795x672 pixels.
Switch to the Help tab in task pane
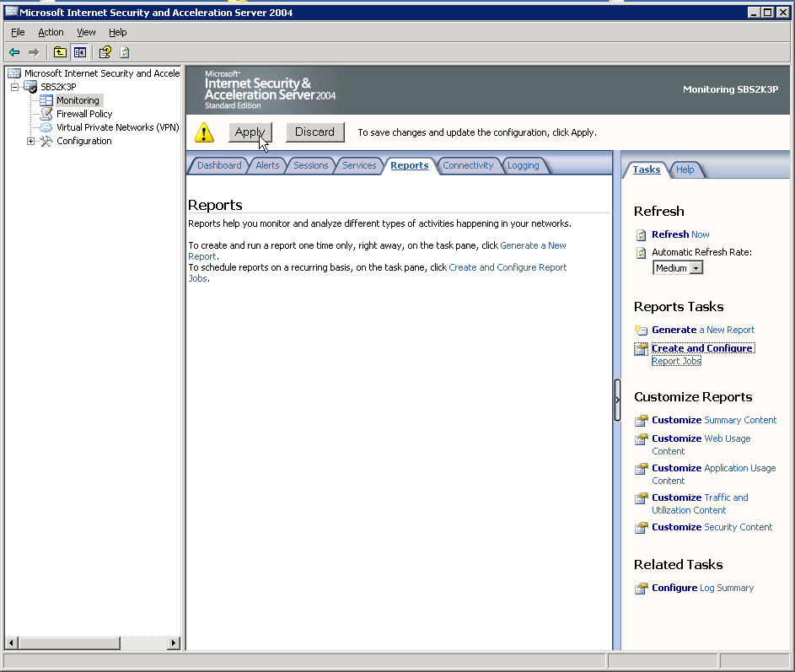685,169
